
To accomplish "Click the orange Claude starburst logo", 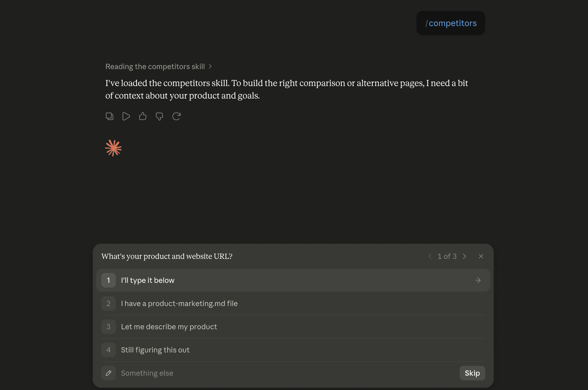I will coord(113,148).
